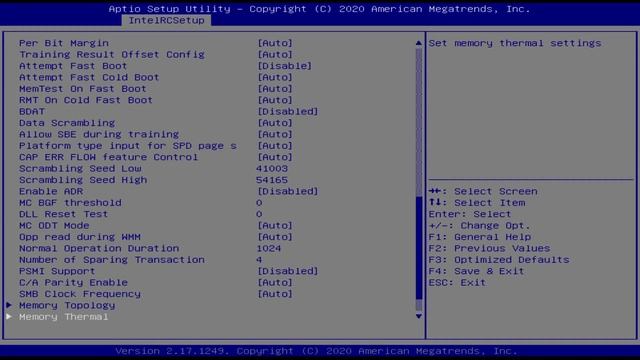Click 'Set memory thermal settings' help text
The width and height of the screenshot is (640, 360).
[515, 43]
